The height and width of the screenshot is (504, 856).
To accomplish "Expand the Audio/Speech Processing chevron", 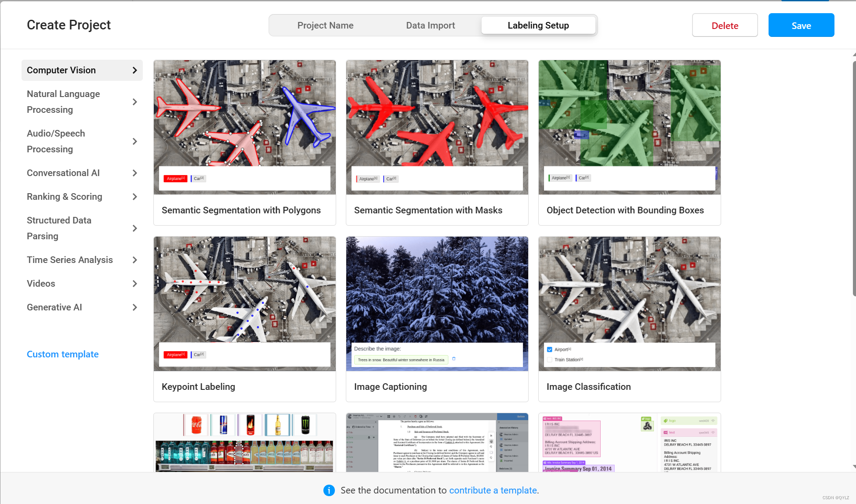I will [x=135, y=141].
